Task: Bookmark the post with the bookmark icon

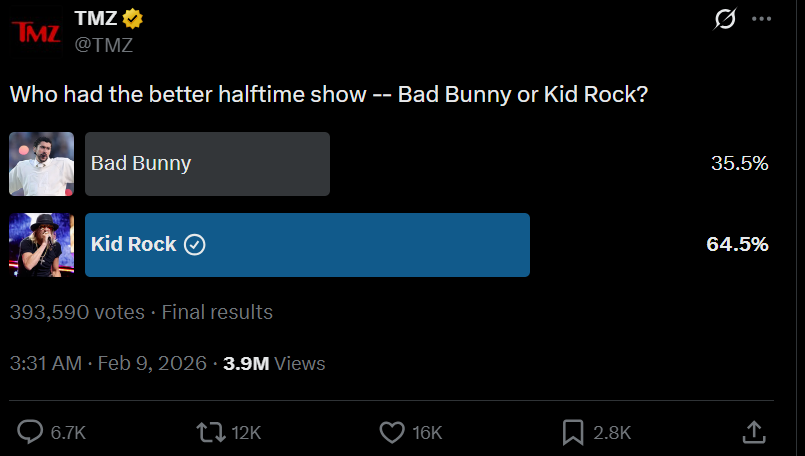Action: [x=573, y=432]
